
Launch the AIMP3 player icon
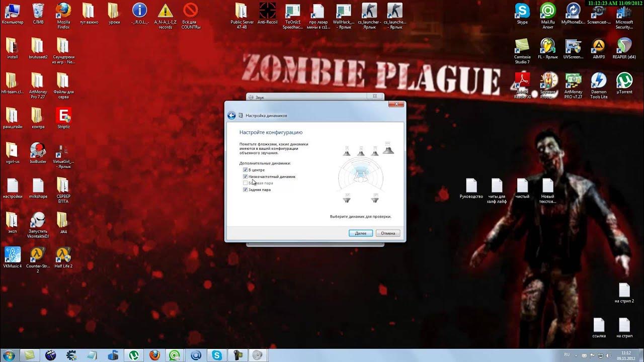tap(599, 49)
